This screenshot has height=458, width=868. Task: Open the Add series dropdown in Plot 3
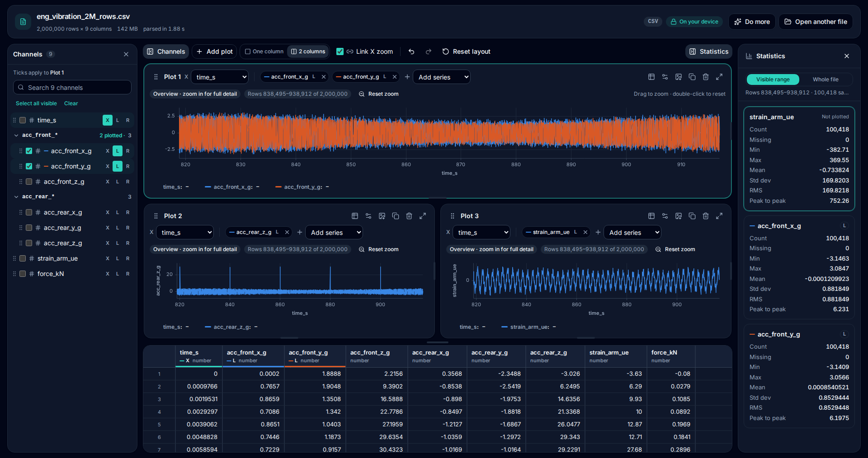(x=632, y=233)
